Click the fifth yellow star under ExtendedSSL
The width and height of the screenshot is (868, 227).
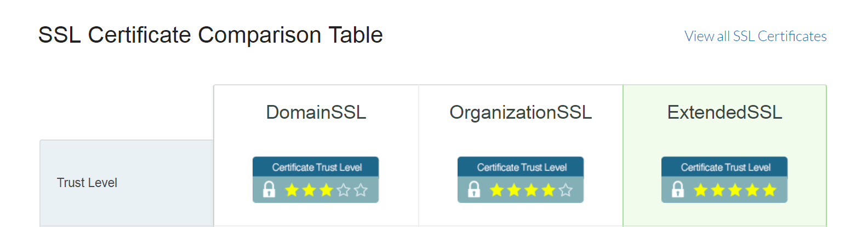(x=769, y=190)
